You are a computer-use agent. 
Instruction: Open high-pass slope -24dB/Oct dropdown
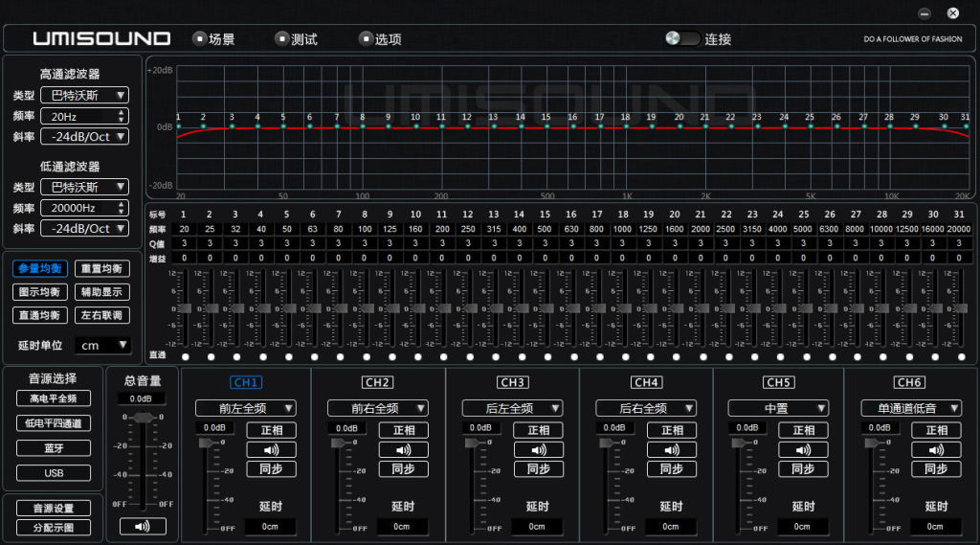coord(85,136)
